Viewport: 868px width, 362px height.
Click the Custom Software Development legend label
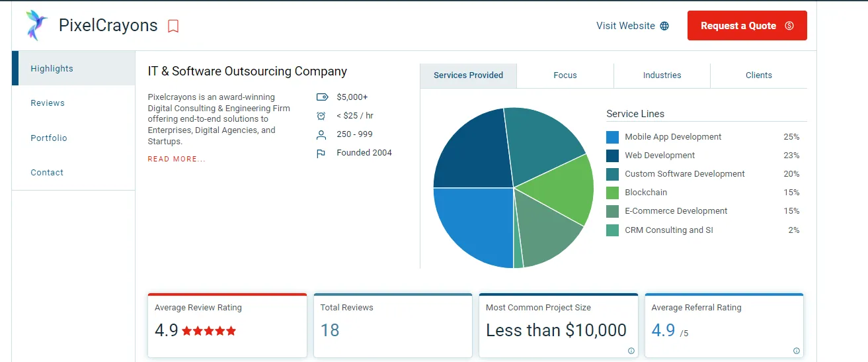click(685, 174)
